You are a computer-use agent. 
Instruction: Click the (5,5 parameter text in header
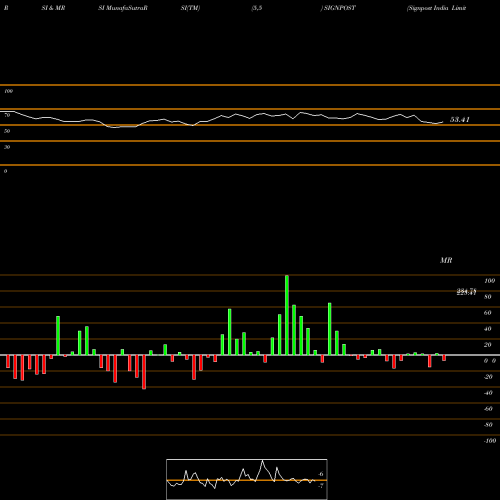[x=257, y=8]
